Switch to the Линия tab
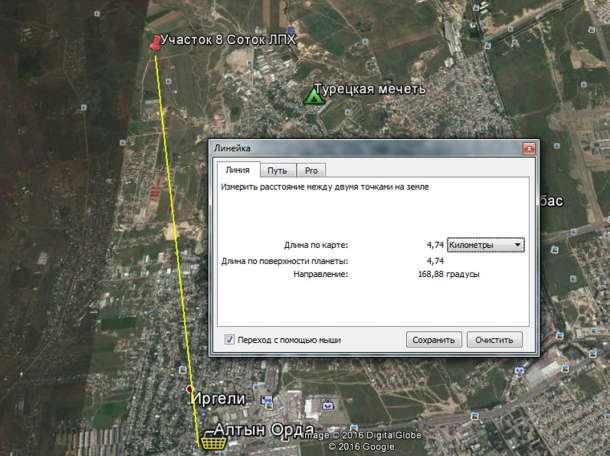Viewport: 610px width, 456px height. point(237,170)
